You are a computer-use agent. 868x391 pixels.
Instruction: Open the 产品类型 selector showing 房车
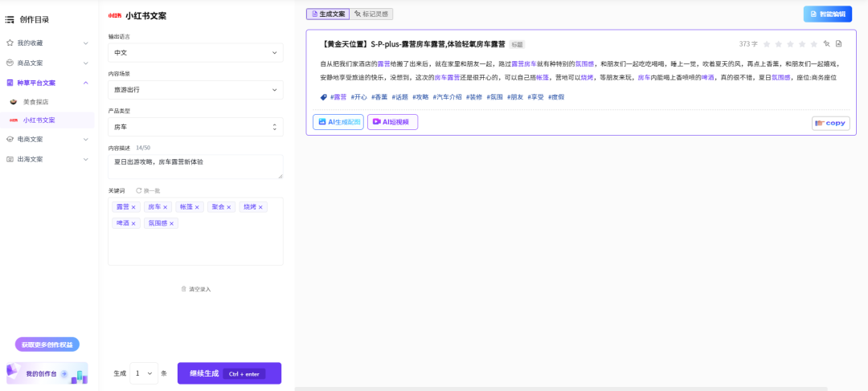click(x=195, y=127)
